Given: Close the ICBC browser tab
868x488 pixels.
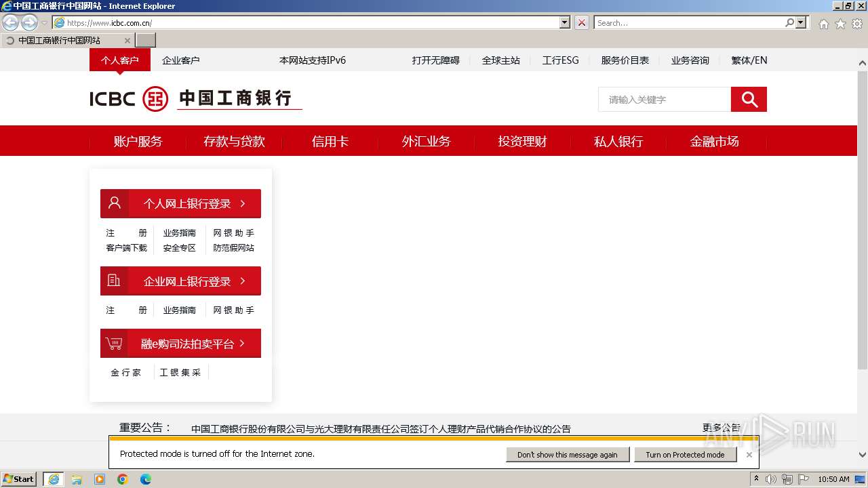Looking at the screenshot, I should pyautogui.click(x=127, y=41).
